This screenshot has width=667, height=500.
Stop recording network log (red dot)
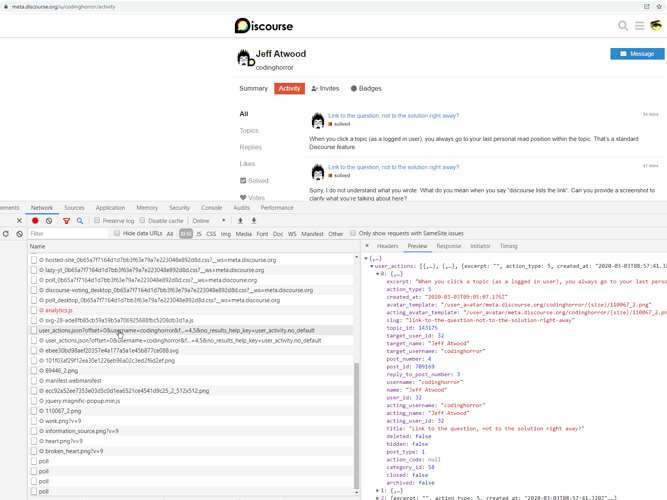pos(35,221)
